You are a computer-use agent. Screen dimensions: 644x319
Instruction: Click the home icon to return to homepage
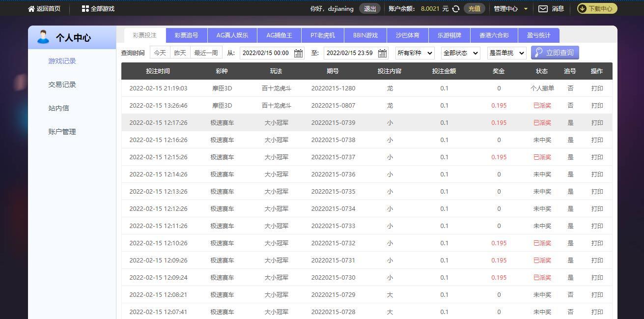(31, 9)
